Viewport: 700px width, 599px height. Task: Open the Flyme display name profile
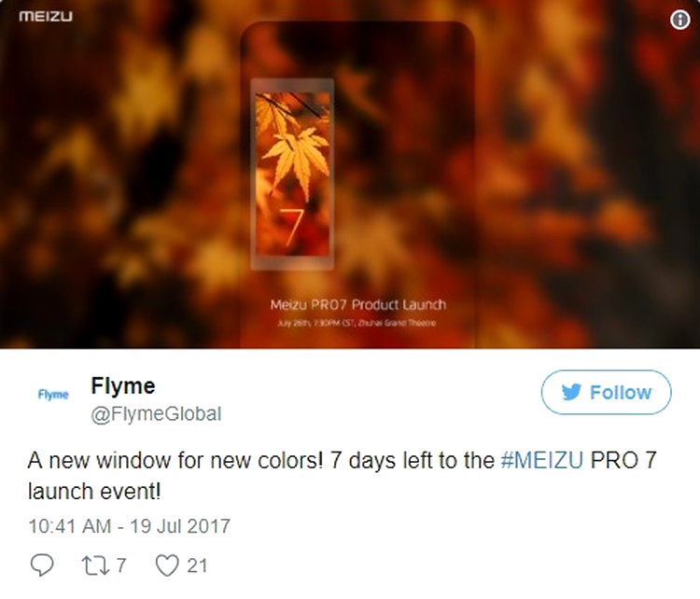click(x=123, y=385)
